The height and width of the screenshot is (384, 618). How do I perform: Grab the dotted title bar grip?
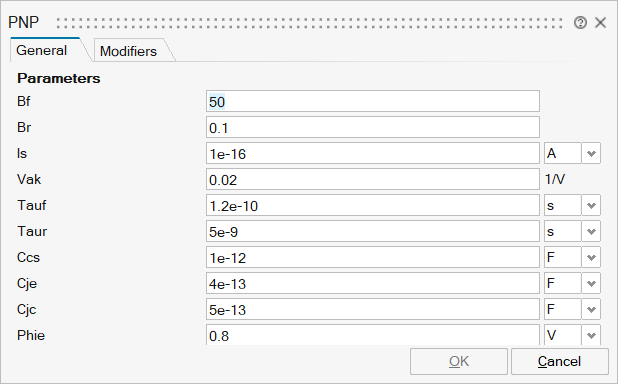[x=309, y=23]
